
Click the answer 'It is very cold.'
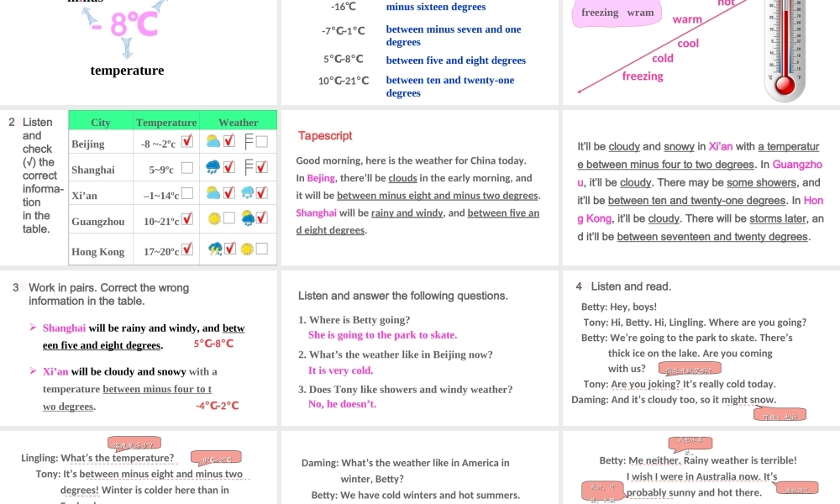pos(341,370)
